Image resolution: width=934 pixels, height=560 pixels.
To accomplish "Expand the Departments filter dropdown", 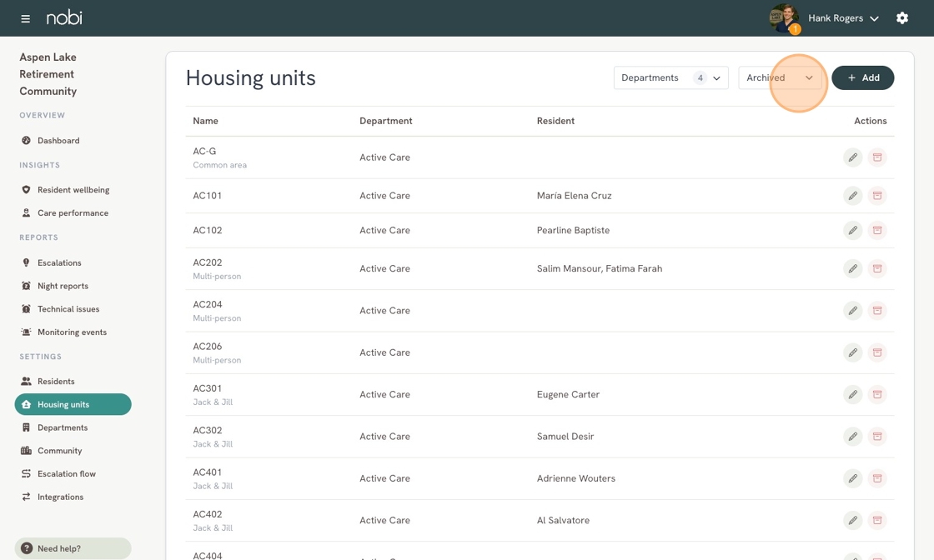I will coord(670,78).
